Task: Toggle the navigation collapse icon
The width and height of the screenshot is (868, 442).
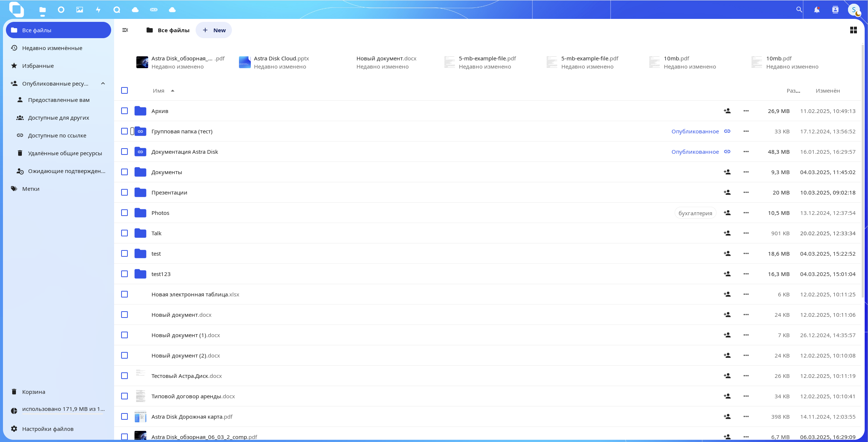Action: click(x=125, y=30)
